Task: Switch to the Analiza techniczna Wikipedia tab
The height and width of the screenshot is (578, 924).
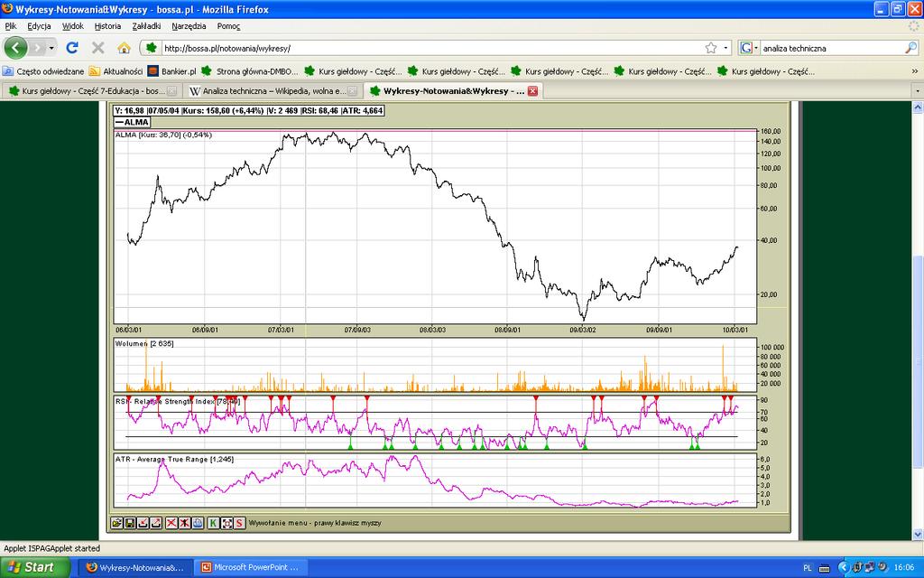Action: point(273,91)
